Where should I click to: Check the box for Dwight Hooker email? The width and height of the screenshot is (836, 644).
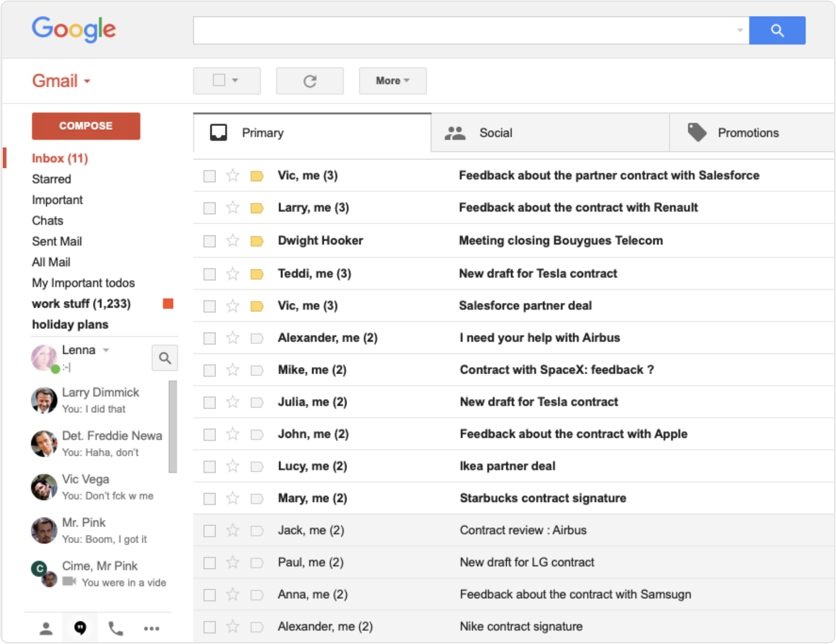pos(210,241)
